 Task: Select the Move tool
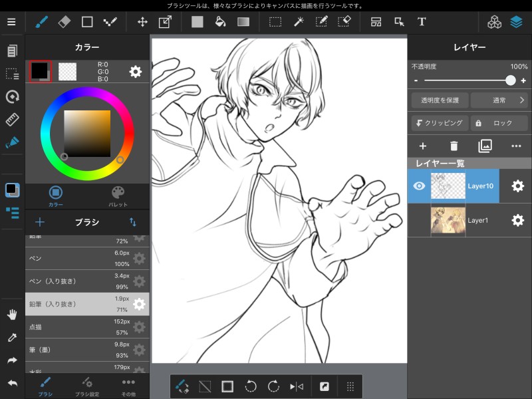point(142,22)
